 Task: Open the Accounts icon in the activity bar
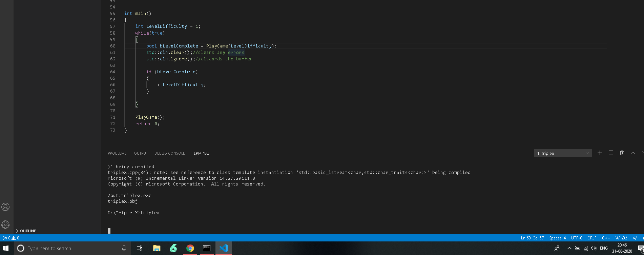pos(5,207)
